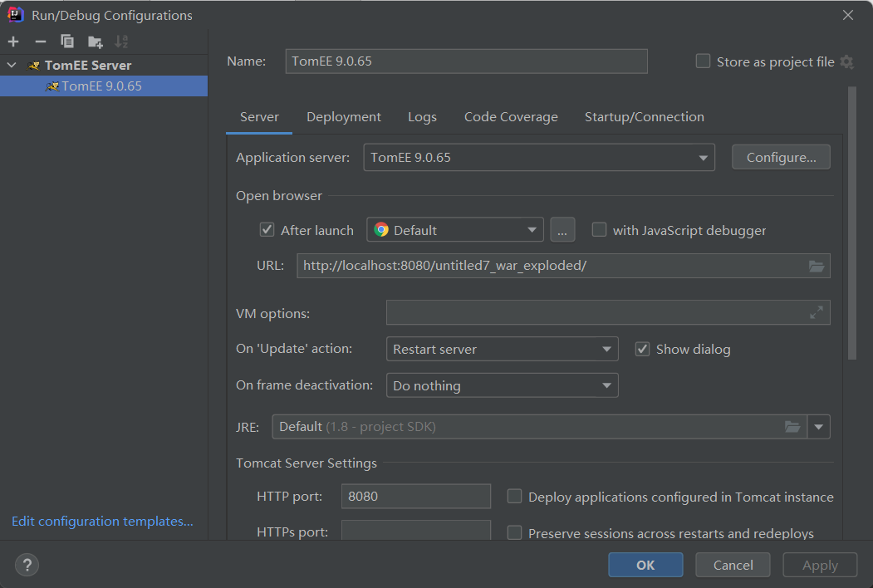Copy the selected configuration
Viewport: 873px width, 588px height.
coord(66,42)
